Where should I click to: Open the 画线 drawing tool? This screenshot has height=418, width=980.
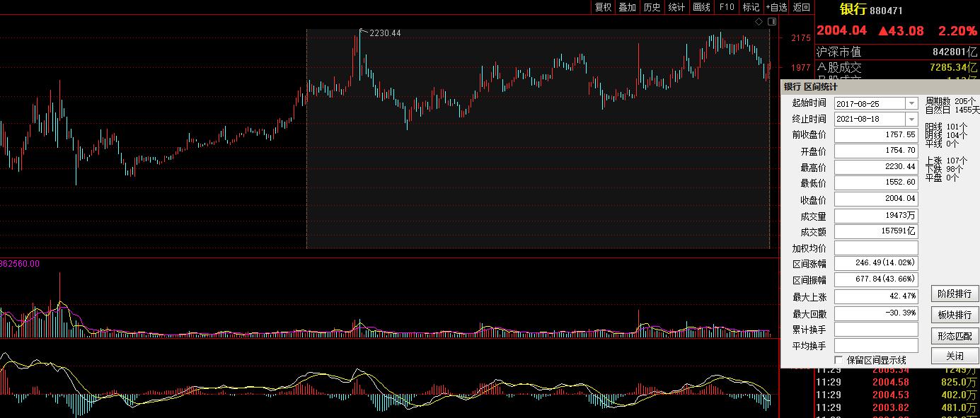(701, 7)
